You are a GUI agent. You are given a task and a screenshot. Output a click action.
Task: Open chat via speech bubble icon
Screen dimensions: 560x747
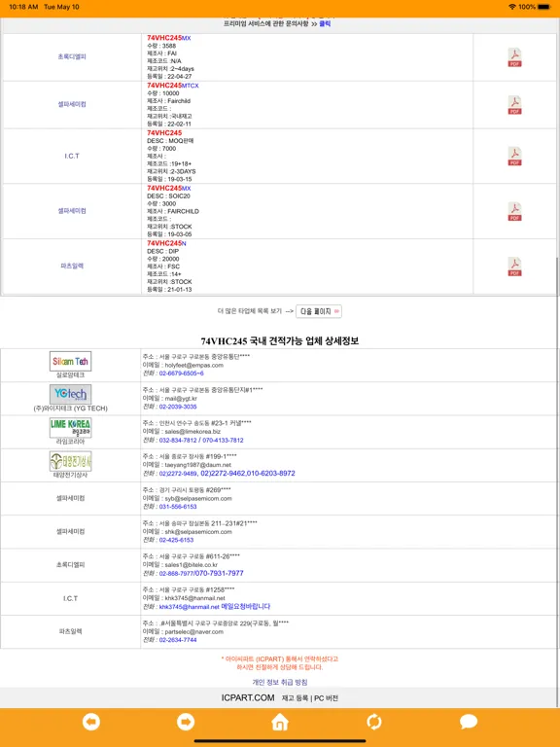pos(469,723)
